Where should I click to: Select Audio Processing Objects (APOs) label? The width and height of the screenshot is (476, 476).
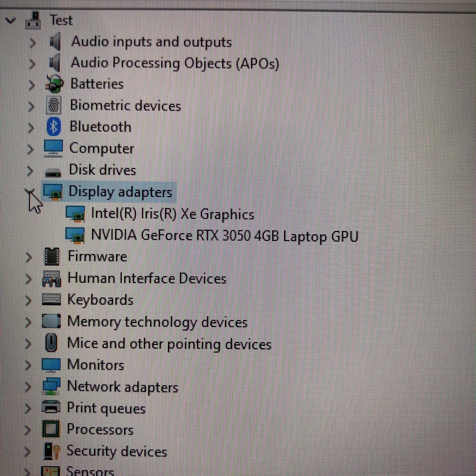pos(175,64)
